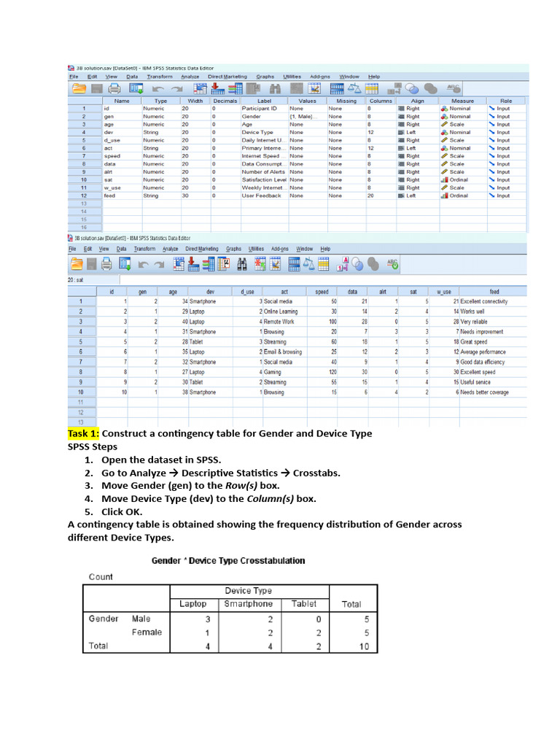Click Undo arrow in Data View window toolbar
The height and width of the screenshot is (747, 560).
click(x=143, y=264)
